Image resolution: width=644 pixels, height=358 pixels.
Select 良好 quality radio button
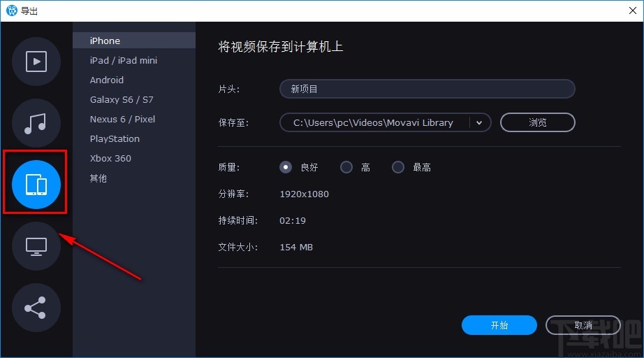click(x=286, y=167)
